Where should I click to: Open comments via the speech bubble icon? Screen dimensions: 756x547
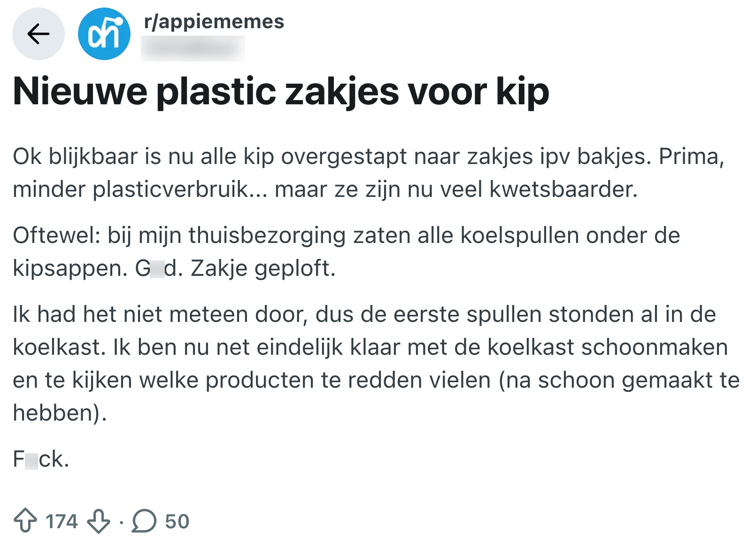pyautogui.click(x=144, y=521)
